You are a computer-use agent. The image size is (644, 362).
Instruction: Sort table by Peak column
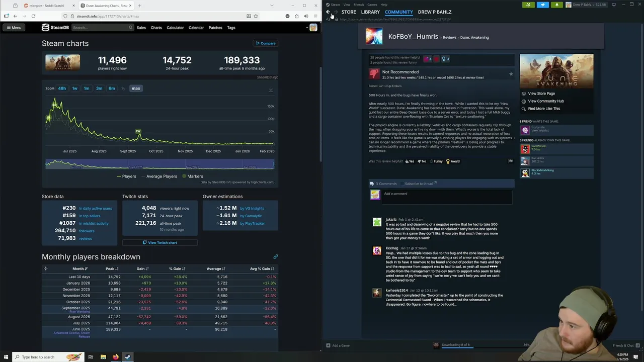[x=112, y=269]
